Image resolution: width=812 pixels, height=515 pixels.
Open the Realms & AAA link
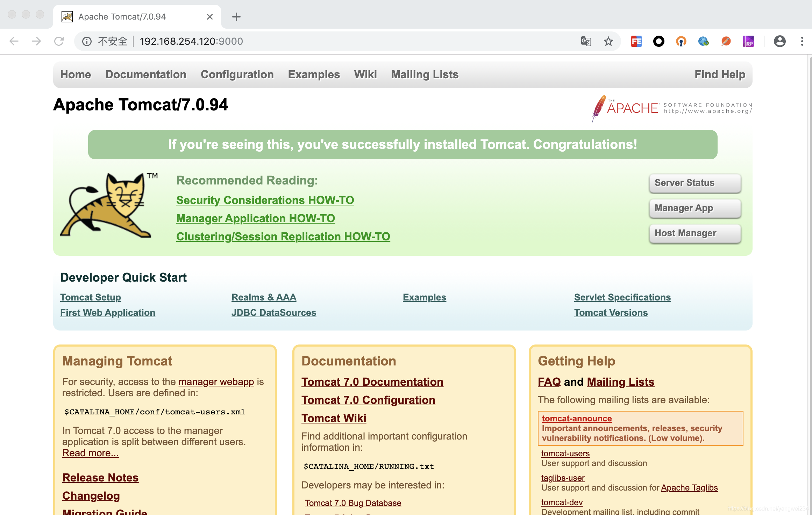click(264, 297)
